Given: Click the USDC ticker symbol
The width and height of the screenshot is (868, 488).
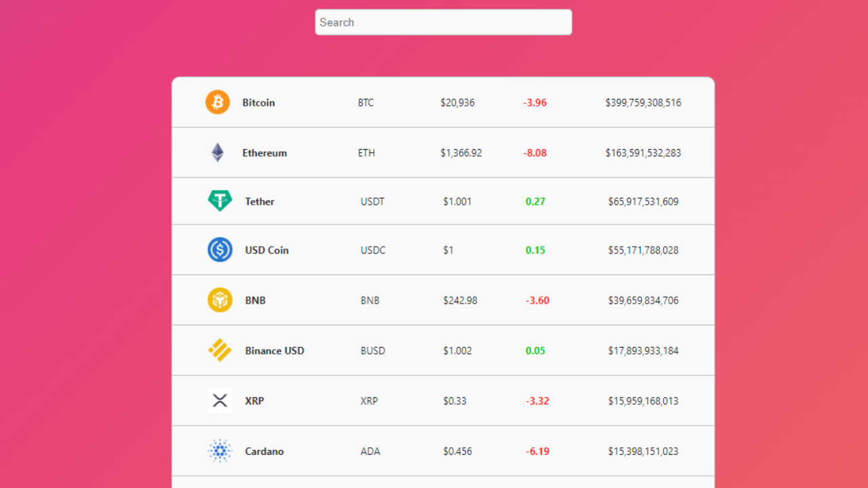Looking at the screenshot, I should coord(373,251).
